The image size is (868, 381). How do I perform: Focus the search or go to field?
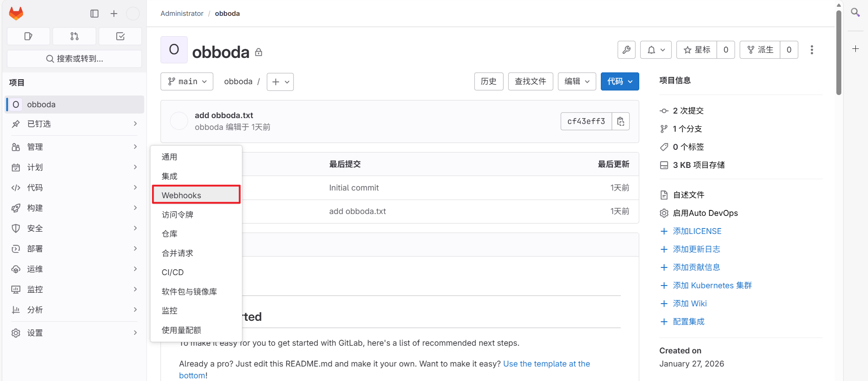coord(75,59)
